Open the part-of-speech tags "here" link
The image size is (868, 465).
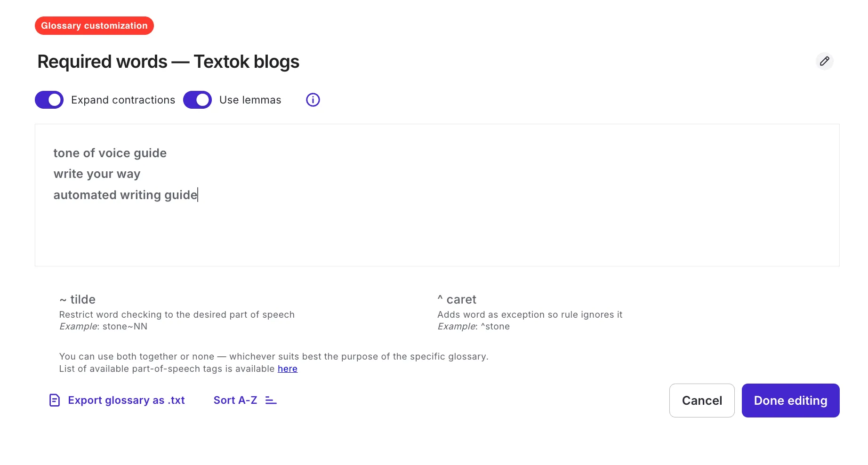(287, 369)
